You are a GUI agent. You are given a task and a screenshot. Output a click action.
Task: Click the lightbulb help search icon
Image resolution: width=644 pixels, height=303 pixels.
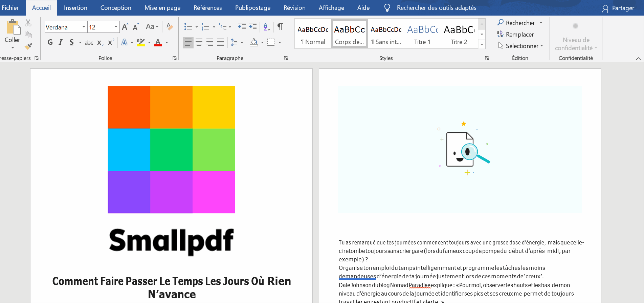387,8
